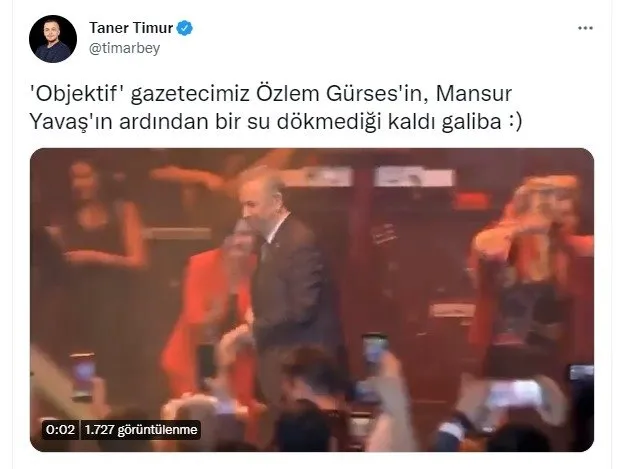Image resolution: width=617 pixels, height=469 pixels.
Task: Open the tweet's three-dot more options menu
Action: click(585, 28)
